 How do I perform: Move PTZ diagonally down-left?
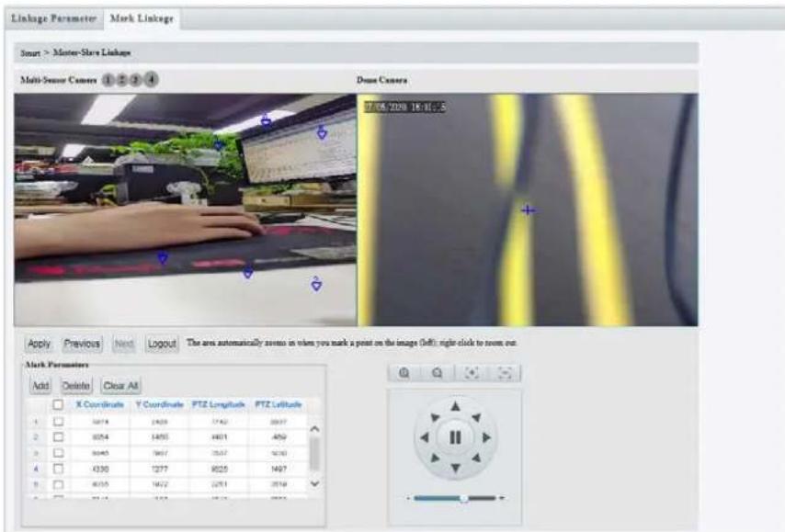435,458
